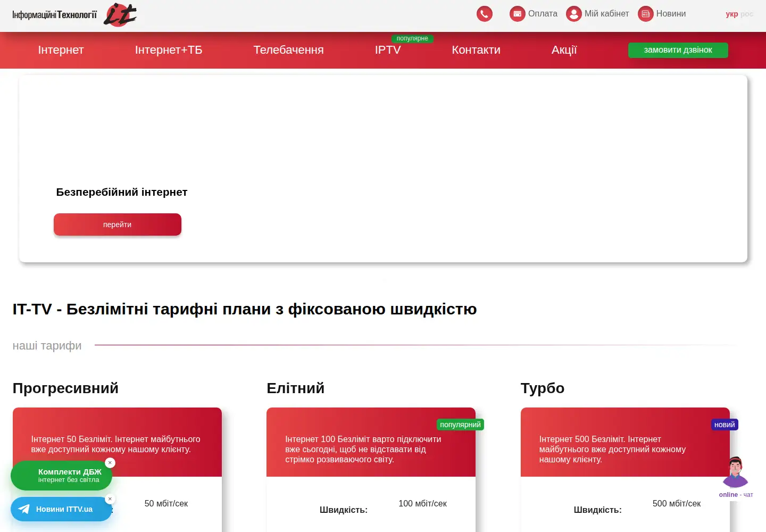Click the Безперебійний інтернет banner heading

coord(122,192)
